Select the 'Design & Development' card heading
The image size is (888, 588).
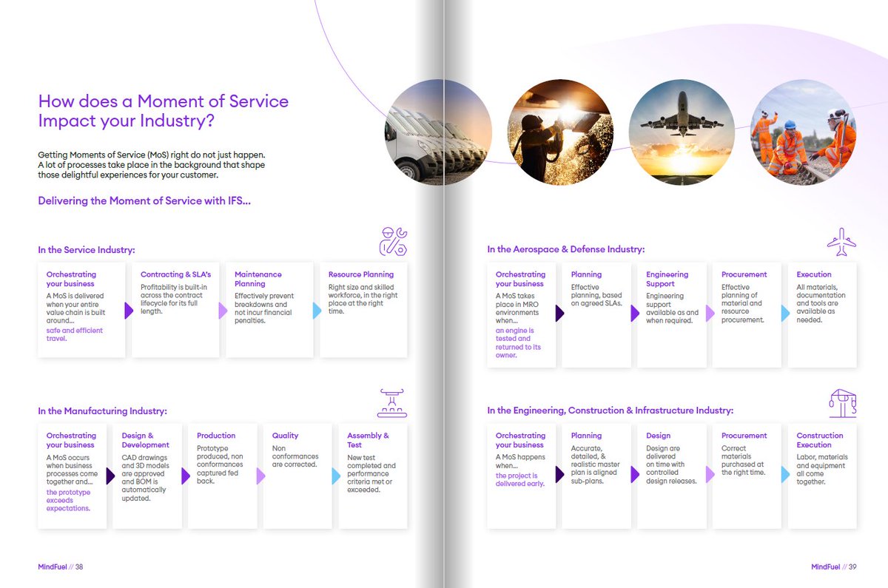[x=146, y=440]
